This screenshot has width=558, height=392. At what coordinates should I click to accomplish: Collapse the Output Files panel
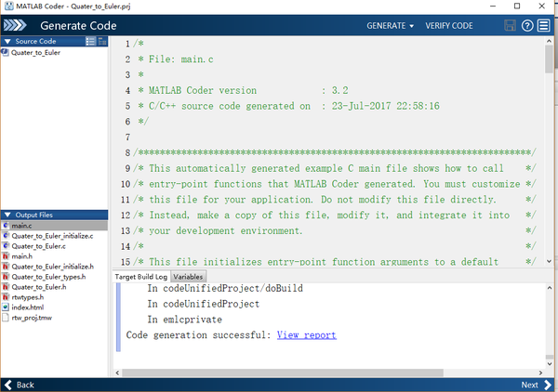(7, 216)
